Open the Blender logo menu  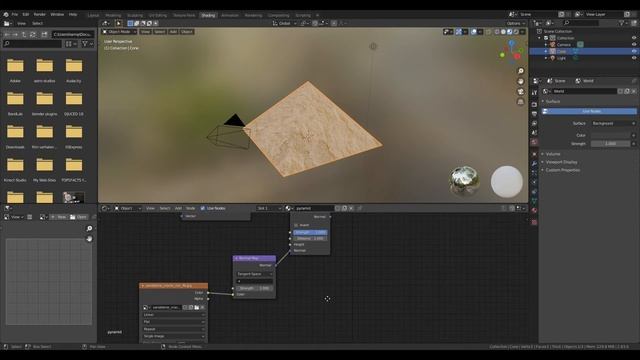click(x=6, y=14)
